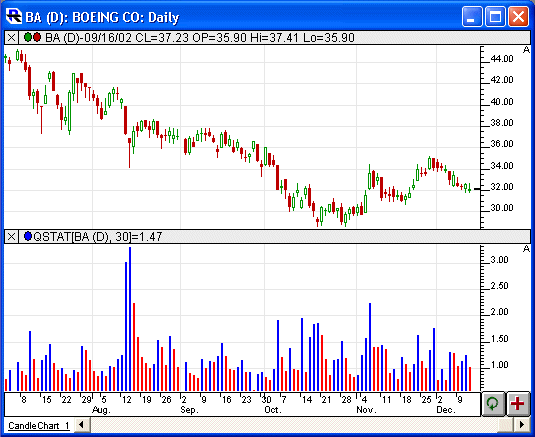This screenshot has height=437, width=535.
Task: Click the 38.00 price scale label
Action: pyautogui.click(x=502, y=123)
